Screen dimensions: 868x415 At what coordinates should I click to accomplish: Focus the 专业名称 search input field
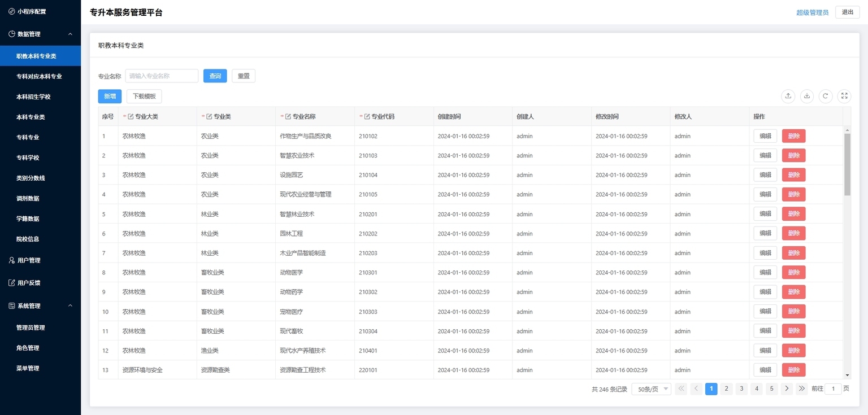point(162,76)
